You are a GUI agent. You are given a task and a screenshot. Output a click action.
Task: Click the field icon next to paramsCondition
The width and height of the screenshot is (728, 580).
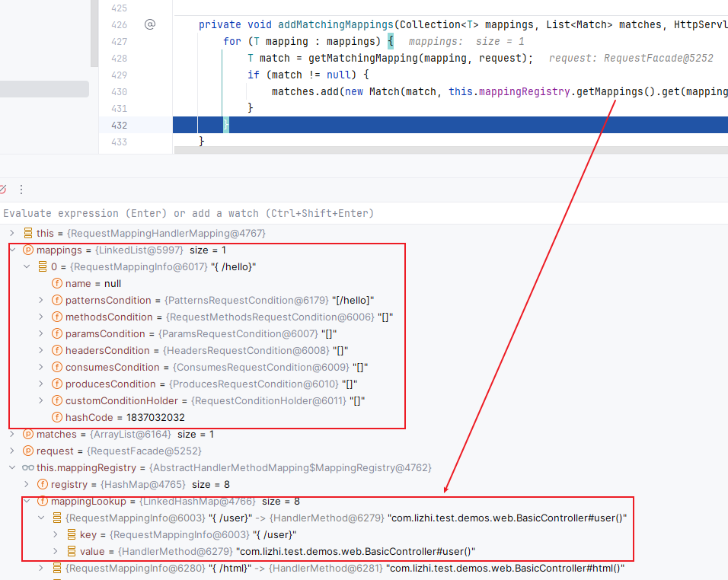pos(56,333)
